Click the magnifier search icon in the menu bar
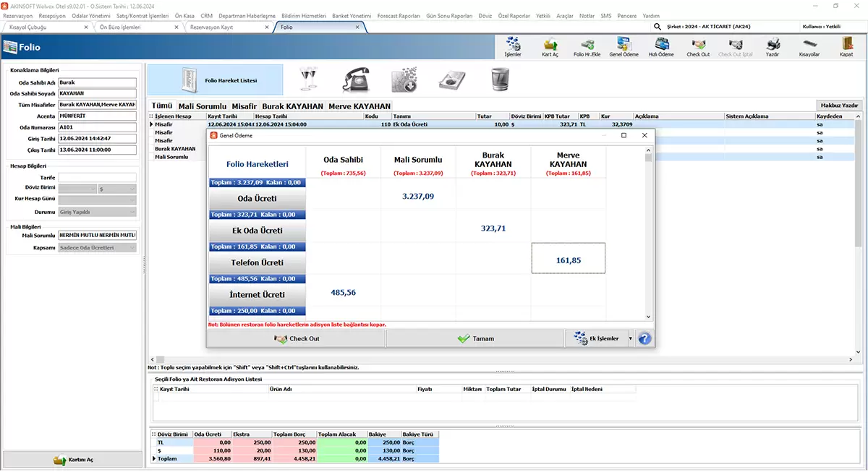This screenshot has width=868, height=472. click(x=658, y=27)
